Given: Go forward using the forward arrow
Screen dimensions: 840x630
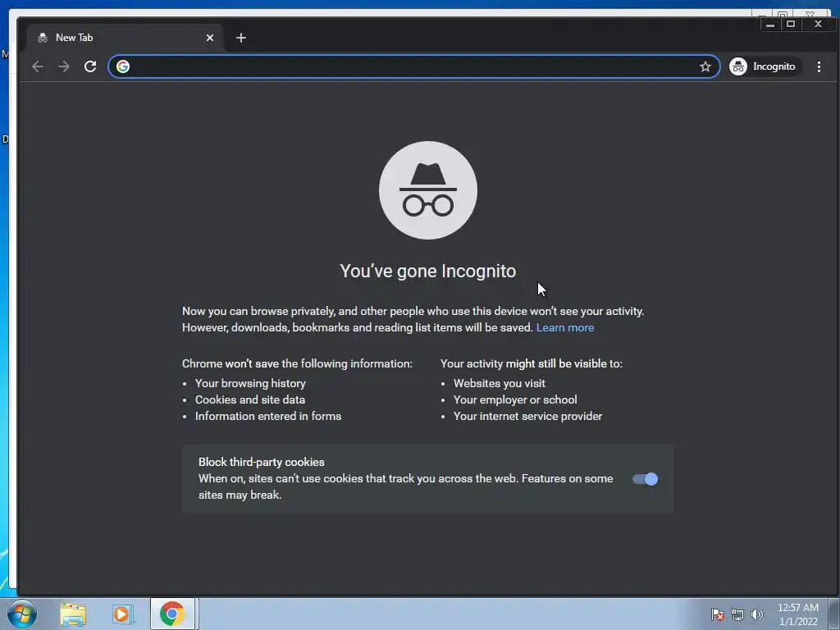Looking at the screenshot, I should [64, 66].
